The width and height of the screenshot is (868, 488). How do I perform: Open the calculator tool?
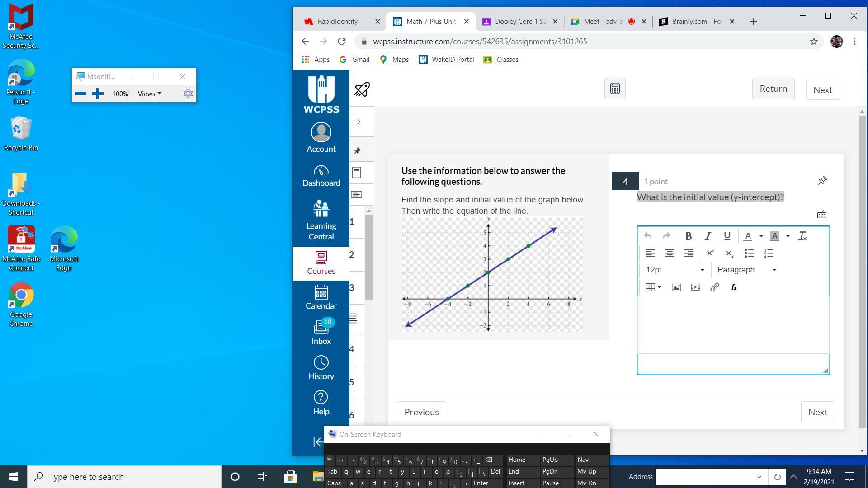coord(615,89)
